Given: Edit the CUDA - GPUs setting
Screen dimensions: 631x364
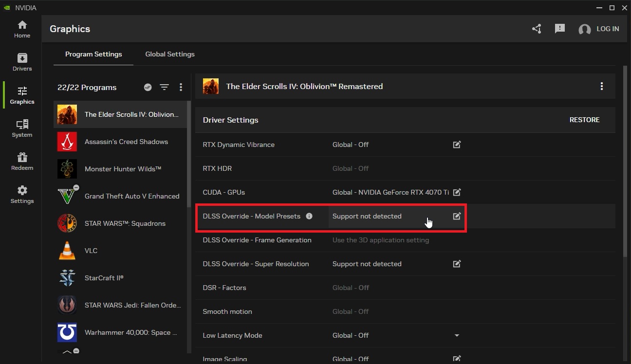Looking at the screenshot, I should [x=457, y=192].
